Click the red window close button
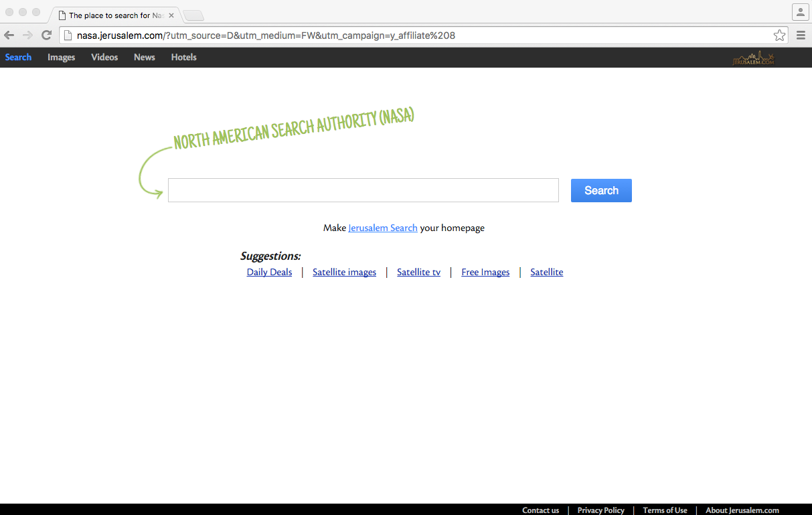Screen dimensions: 812x515 tap(9, 12)
